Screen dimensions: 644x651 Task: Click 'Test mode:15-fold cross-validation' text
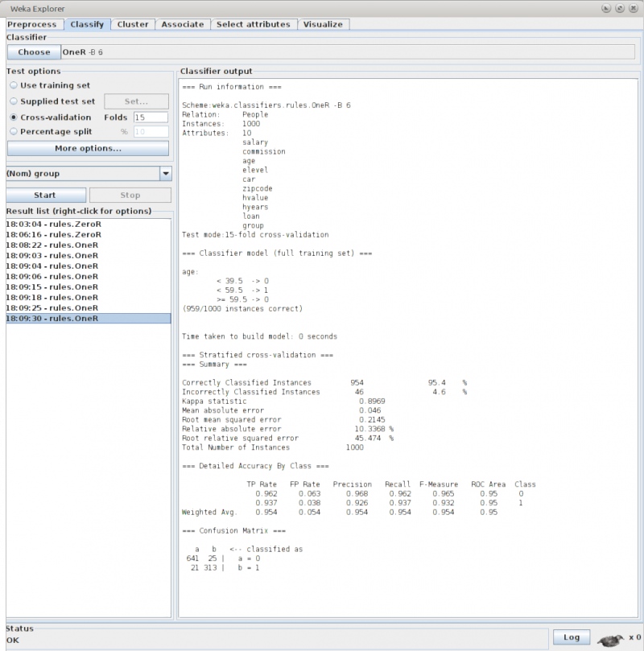click(x=255, y=235)
